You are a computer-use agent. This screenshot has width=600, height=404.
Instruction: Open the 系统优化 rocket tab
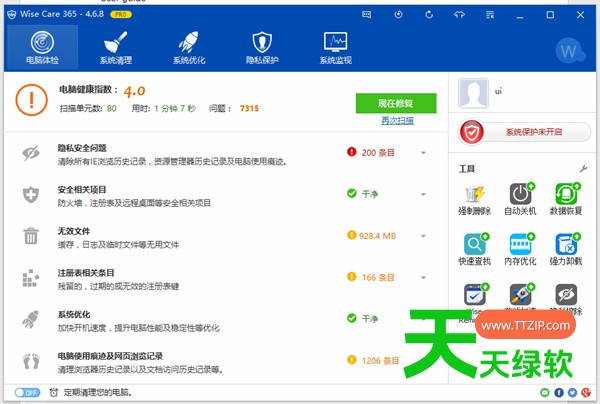click(189, 47)
